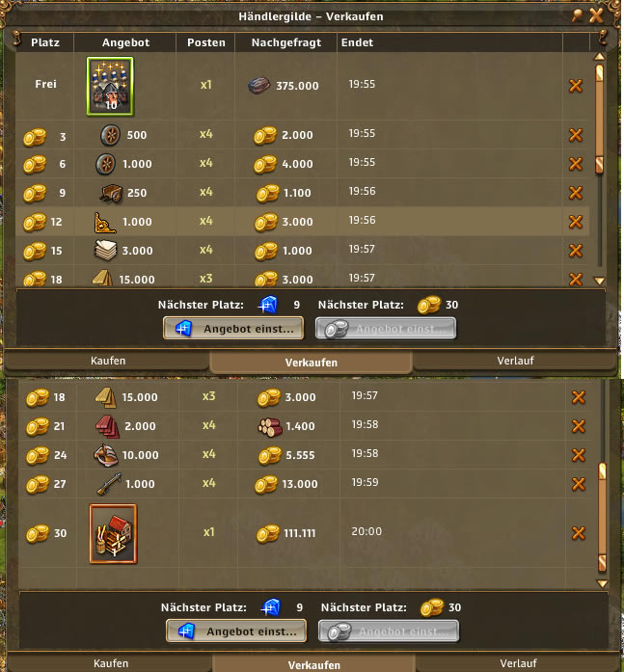Click the pin icon in title bar
Screen dimensions: 624x672
pyautogui.click(x=578, y=15)
